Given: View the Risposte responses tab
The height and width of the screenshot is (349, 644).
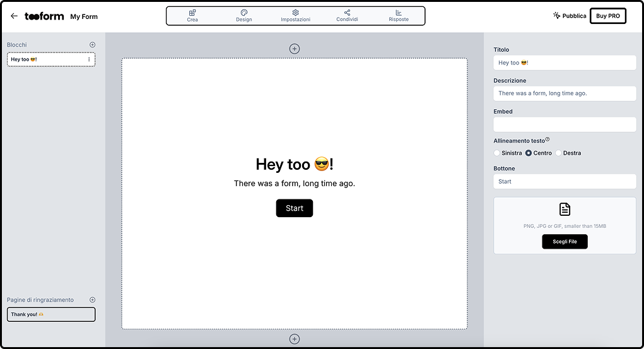Looking at the screenshot, I should [x=399, y=16].
